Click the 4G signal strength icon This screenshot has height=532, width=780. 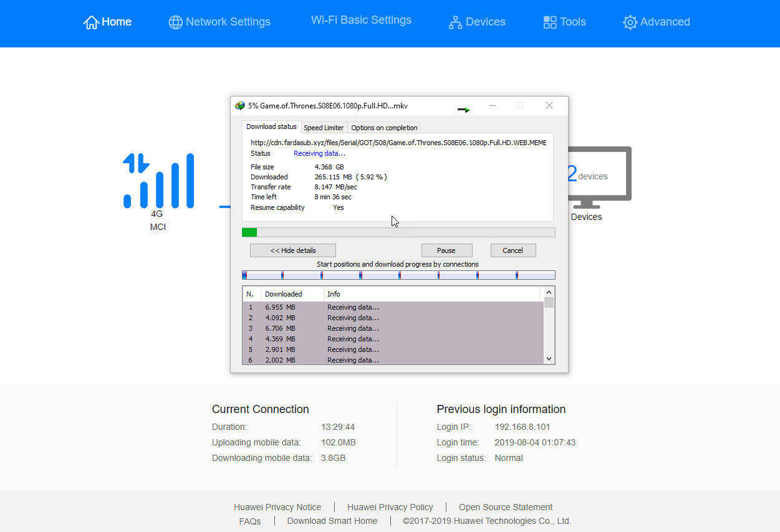pyautogui.click(x=158, y=181)
